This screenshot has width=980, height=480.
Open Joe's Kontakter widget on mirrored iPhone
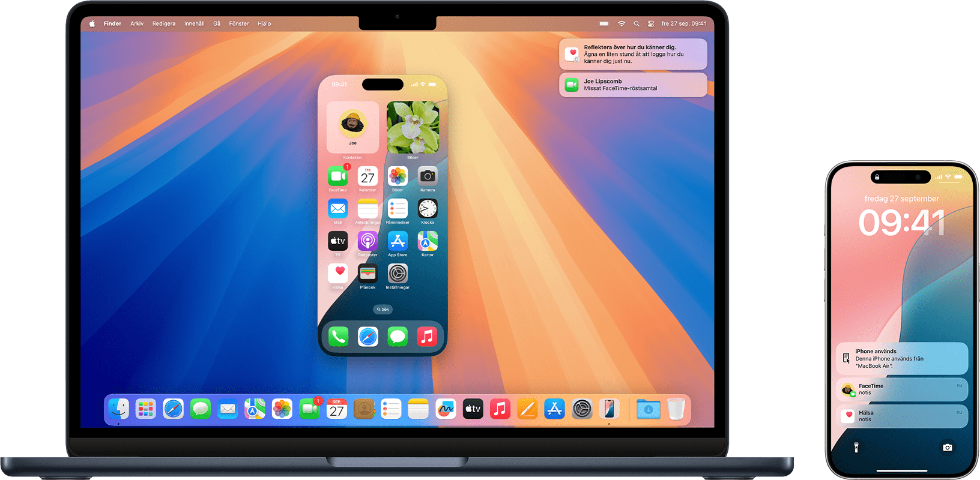pyautogui.click(x=352, y=127)
